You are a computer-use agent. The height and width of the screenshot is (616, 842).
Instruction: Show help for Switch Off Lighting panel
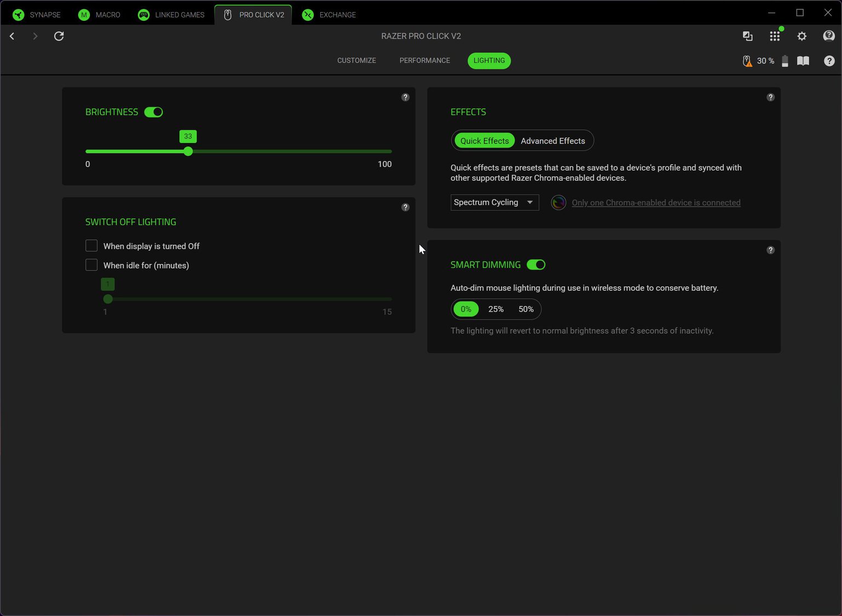(x=405, y=208)
